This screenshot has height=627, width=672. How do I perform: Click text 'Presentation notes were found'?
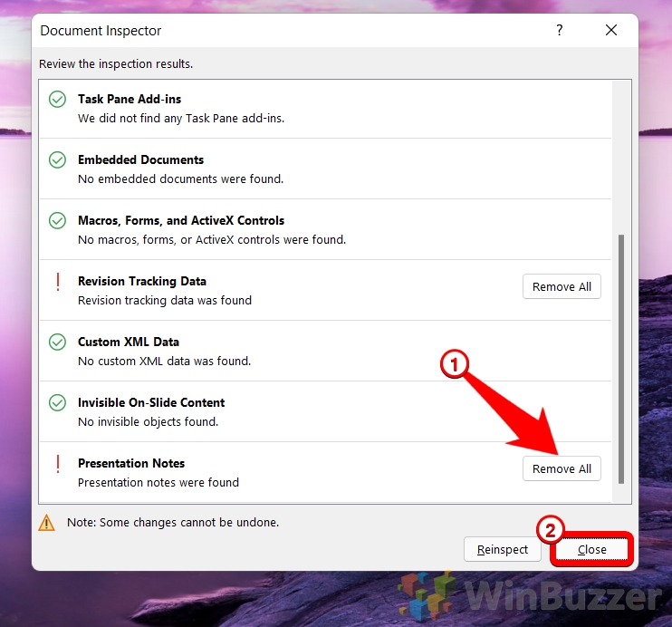[x=158, y=482]
